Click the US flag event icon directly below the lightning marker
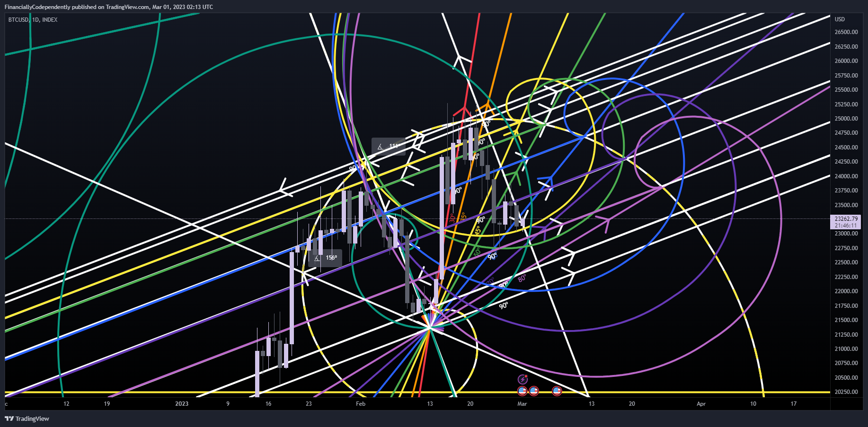 (522, 391)
